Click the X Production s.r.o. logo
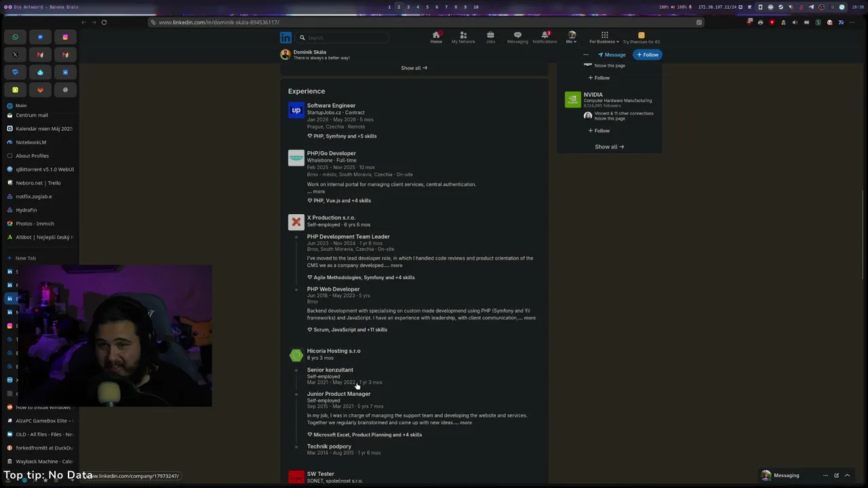 [296, 222]
